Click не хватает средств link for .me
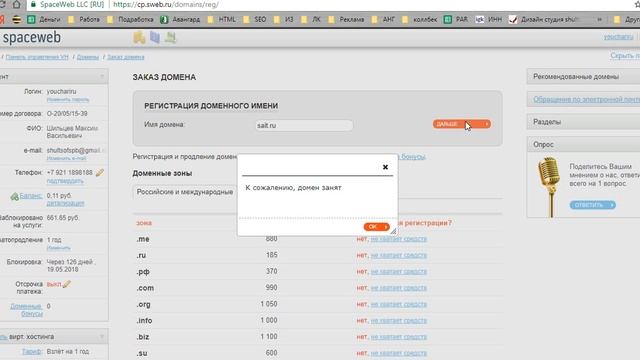 pos(398,239)
